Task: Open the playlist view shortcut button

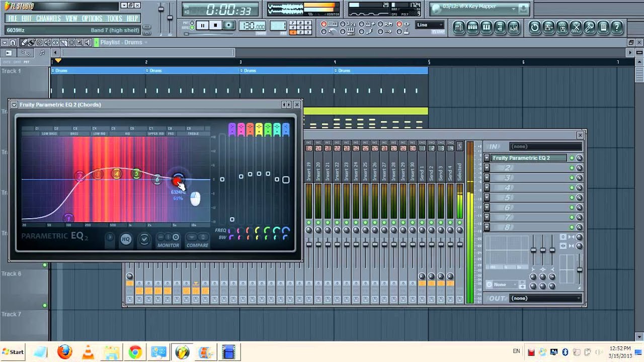Action: click(x=458, y=28)
